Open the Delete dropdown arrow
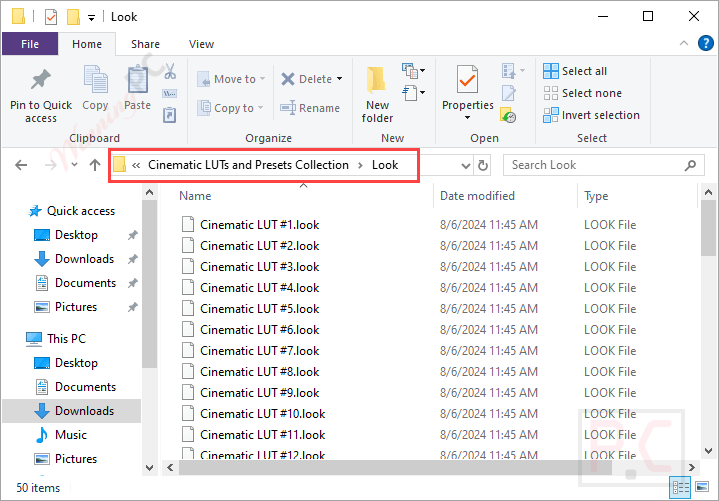 (x=340, y=79)
